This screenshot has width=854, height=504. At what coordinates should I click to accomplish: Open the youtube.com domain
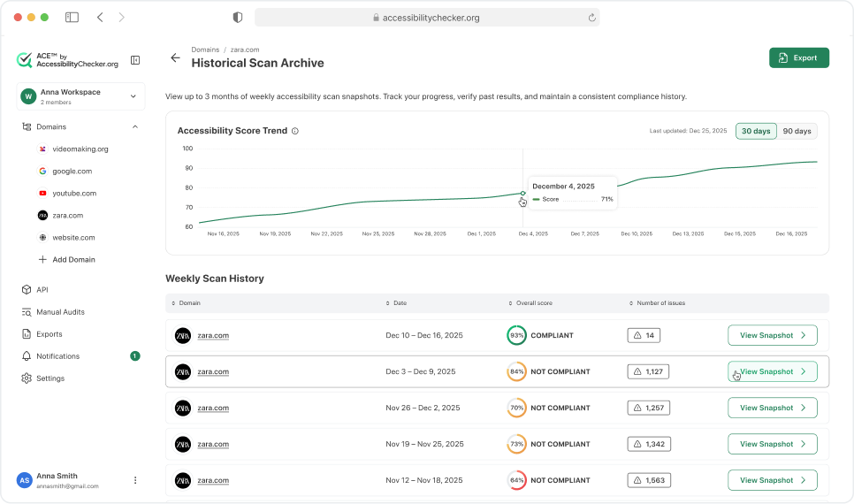74,194
